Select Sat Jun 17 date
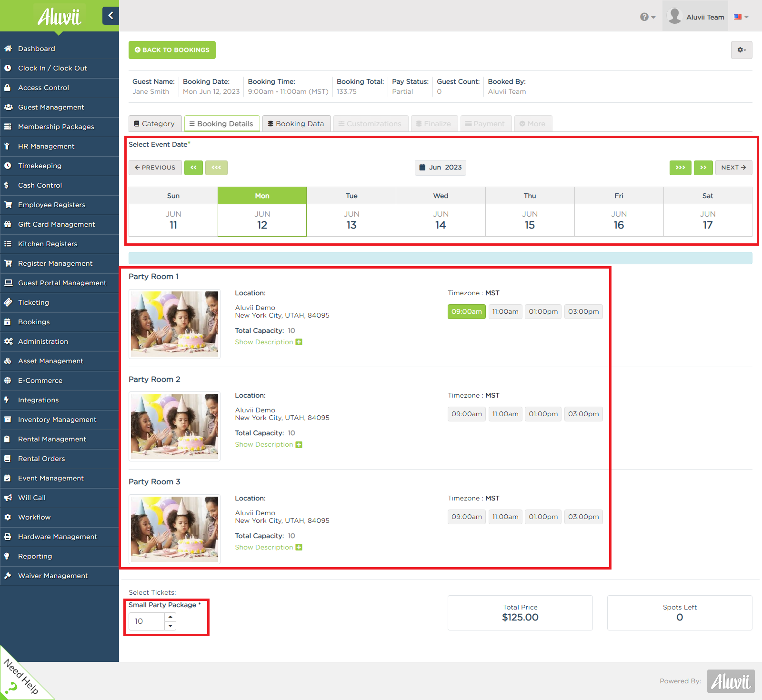This screenshot has height=700, width=762. tap(708, 220)
